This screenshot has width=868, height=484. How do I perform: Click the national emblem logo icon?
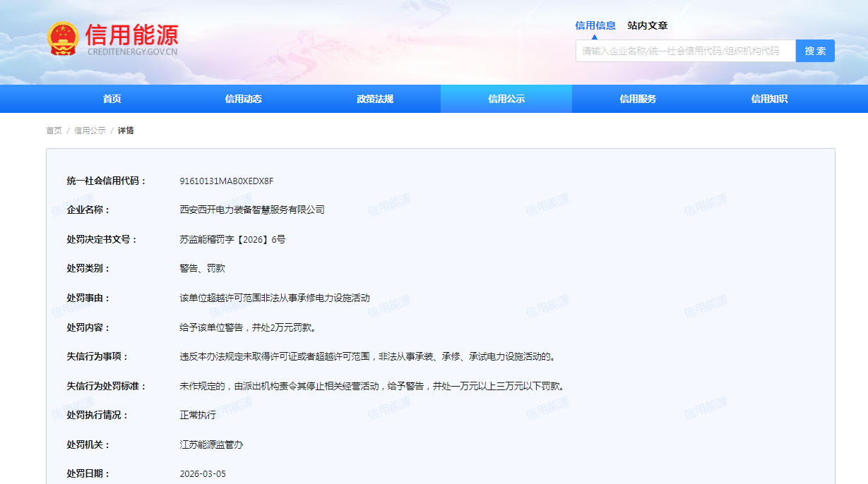coord(64,39)
